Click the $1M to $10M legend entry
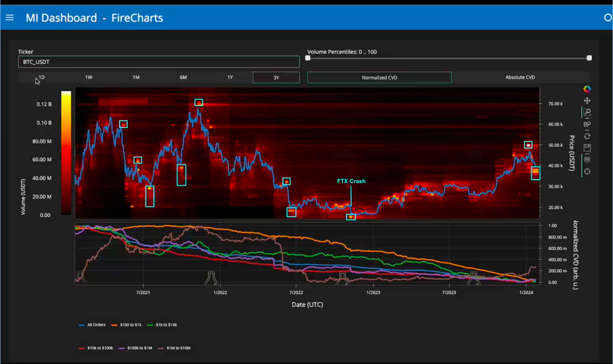Viewport: 613px width, 364px height. tap(174, 348)
